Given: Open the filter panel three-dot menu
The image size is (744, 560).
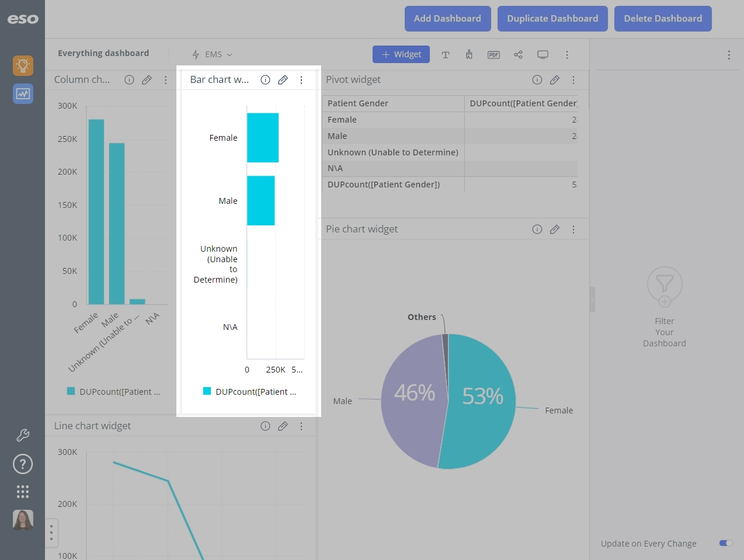Looking at the screenshot, I should [729, 55].
